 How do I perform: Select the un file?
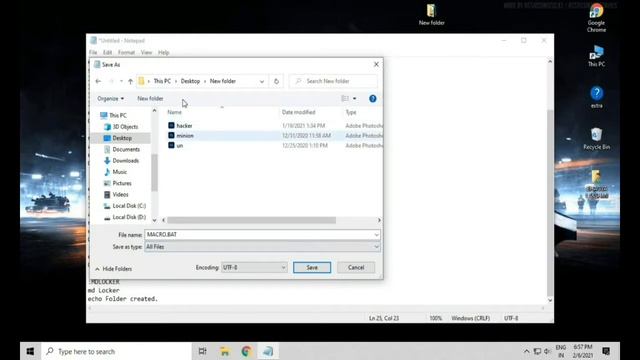click(x=180, y=145)
